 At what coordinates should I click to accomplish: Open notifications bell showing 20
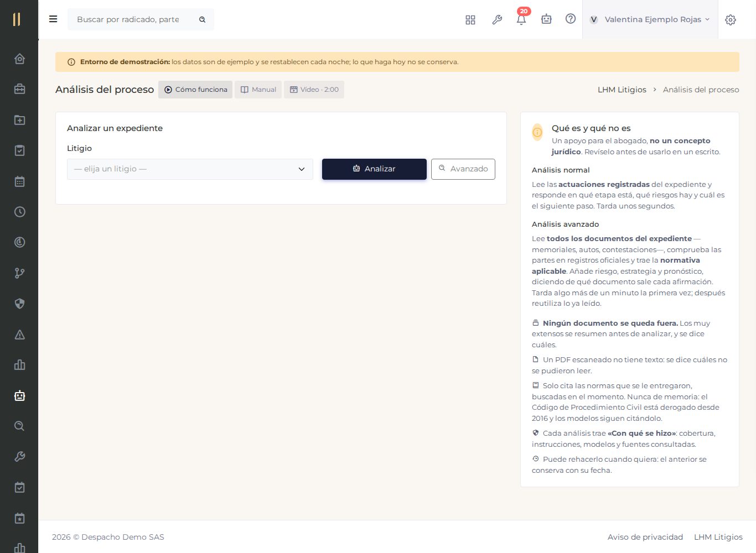tap(521, 19)
